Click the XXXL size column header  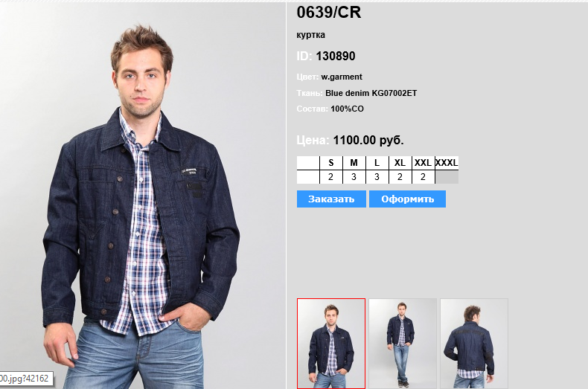coord(447,163)
